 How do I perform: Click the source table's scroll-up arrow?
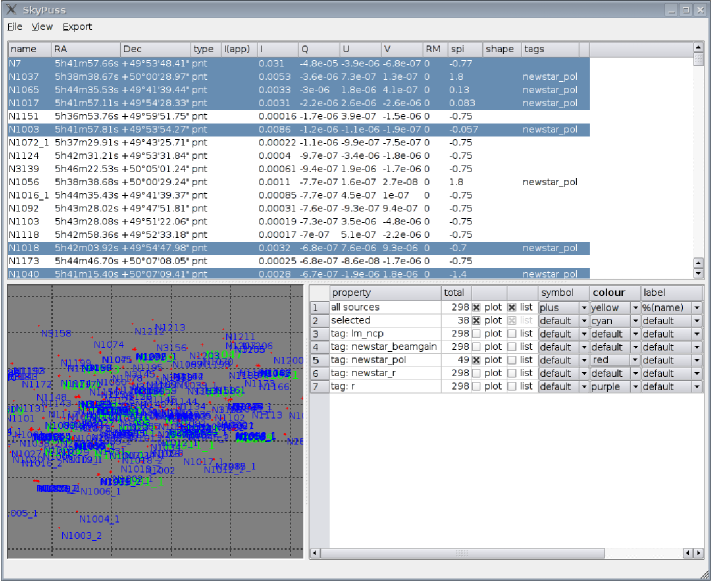(x=697, y=46)
